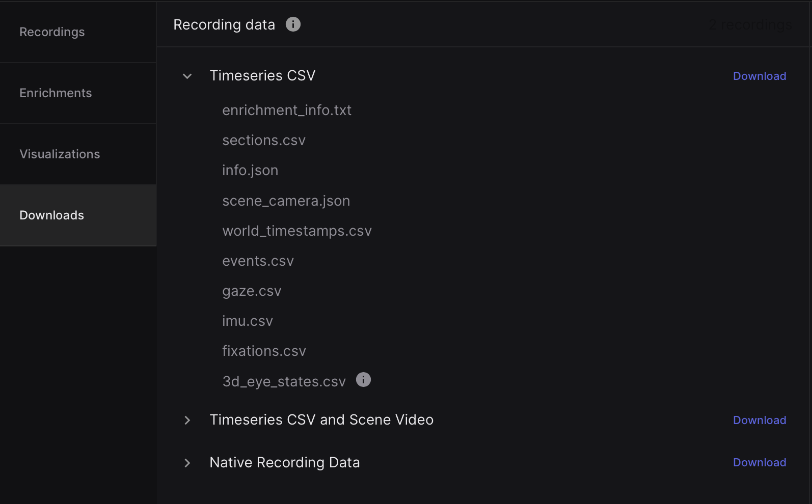This screenshot has width=812, height=504.
Task: Click the events.csv file entry
Action: [x=258, y=261]
